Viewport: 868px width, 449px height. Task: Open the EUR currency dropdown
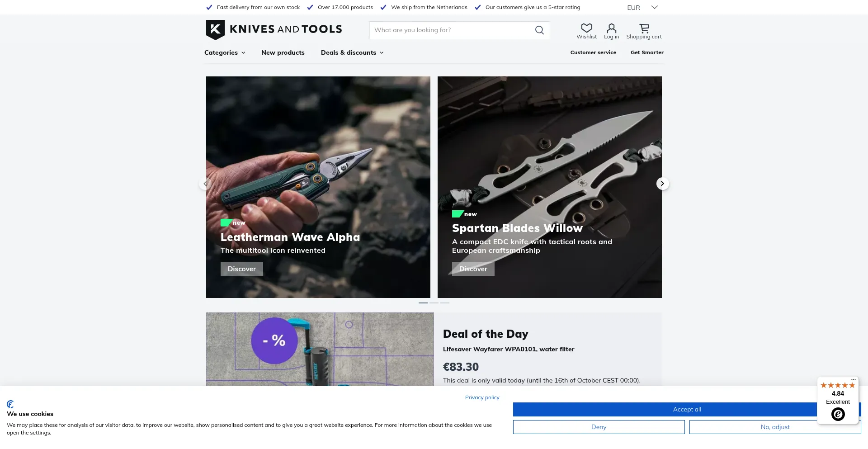(642, 8)
